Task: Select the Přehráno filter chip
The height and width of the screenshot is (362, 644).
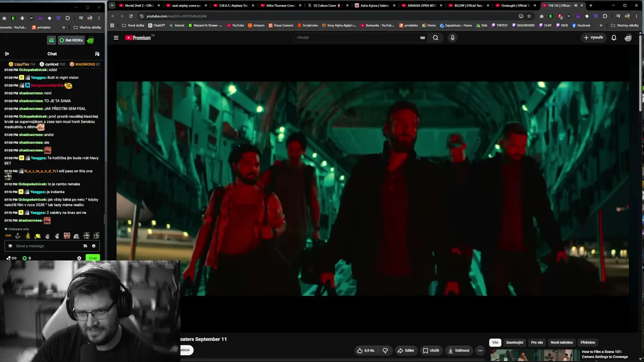Action: coord(588,342)
